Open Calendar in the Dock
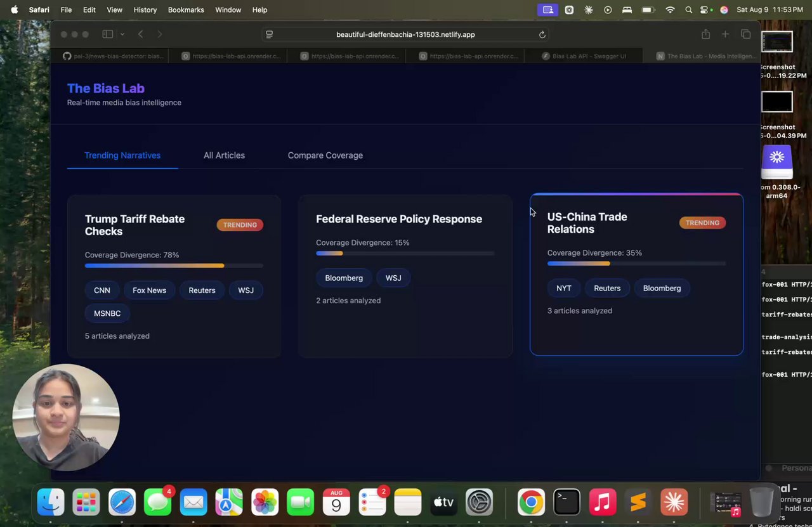The image size is (812, 527). coord(336,502)
